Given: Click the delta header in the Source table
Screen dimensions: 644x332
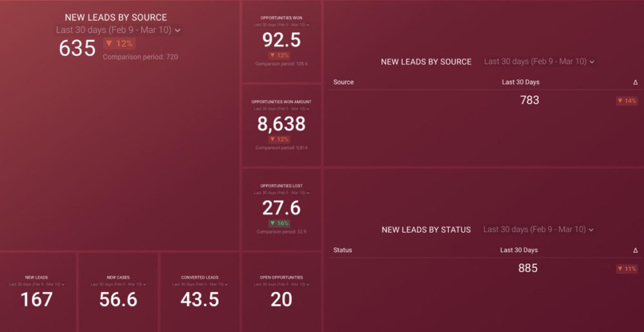Looking at the screenshot, I should [x=635, y=83].
